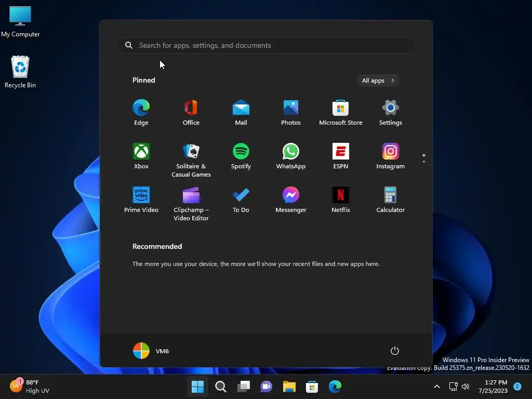Launch the Xbox app
This screenshot has height=399, width=532.
(141, 156)
